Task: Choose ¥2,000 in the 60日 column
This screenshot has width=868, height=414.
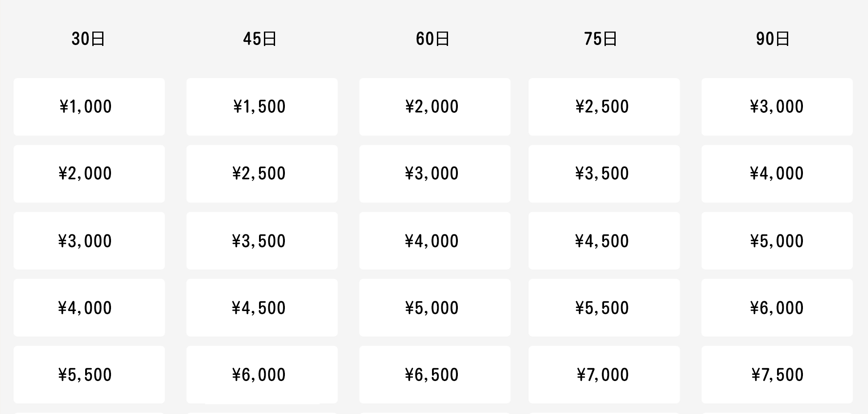Action: (435, 107)
